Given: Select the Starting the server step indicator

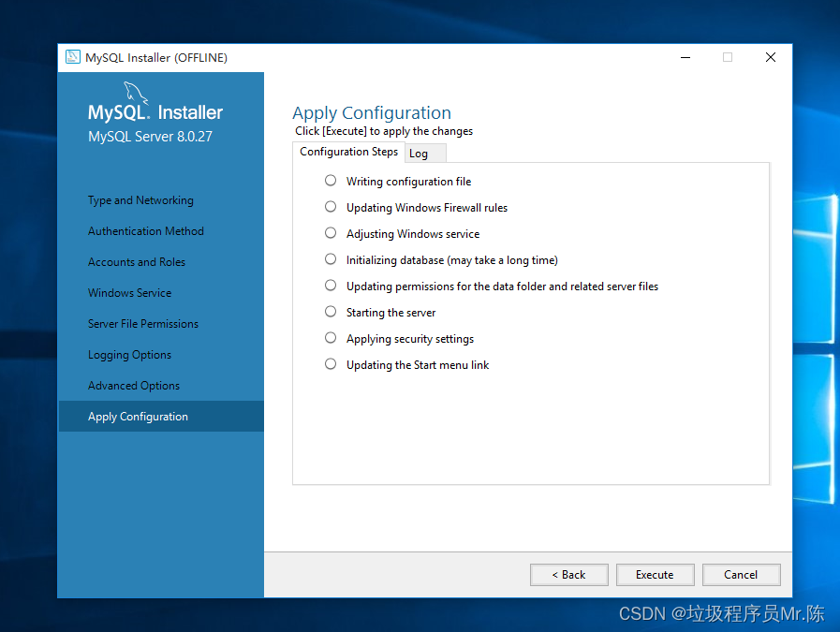Looking at the screenshot, I should (331, 312).
